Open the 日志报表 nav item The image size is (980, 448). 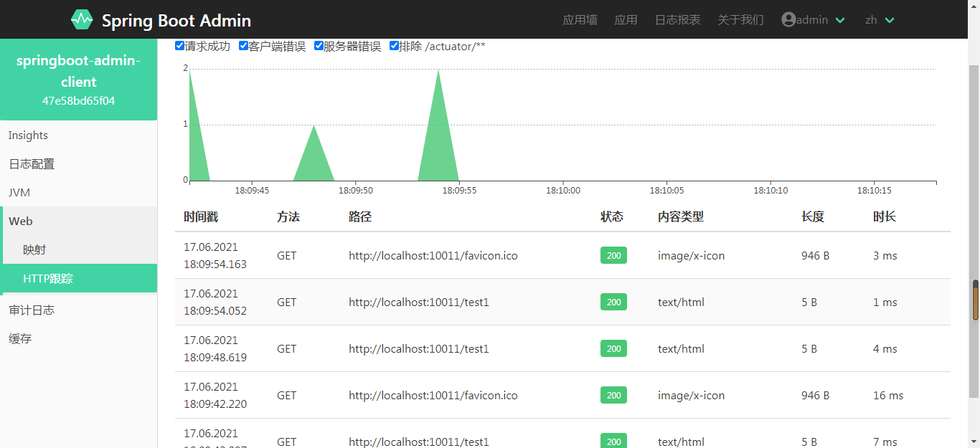(x=677, y=20)
